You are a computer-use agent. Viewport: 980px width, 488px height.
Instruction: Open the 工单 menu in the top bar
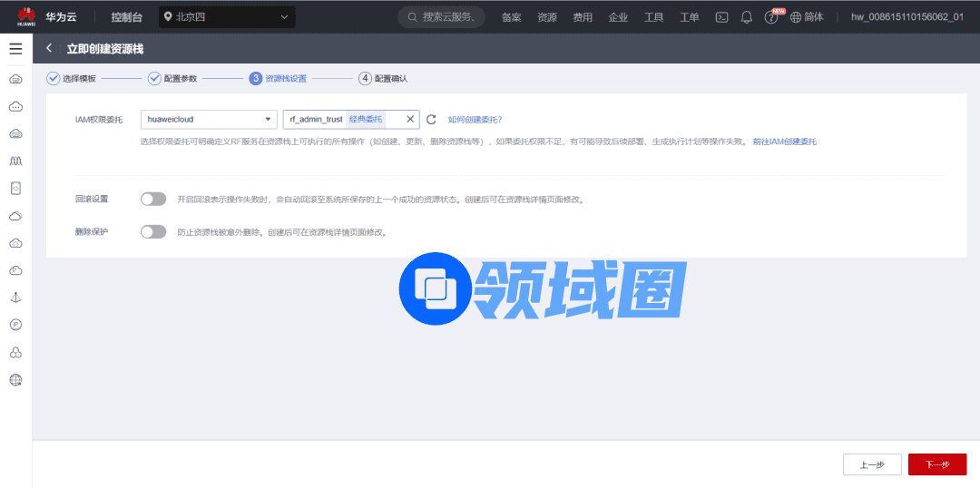coord(689,17)
